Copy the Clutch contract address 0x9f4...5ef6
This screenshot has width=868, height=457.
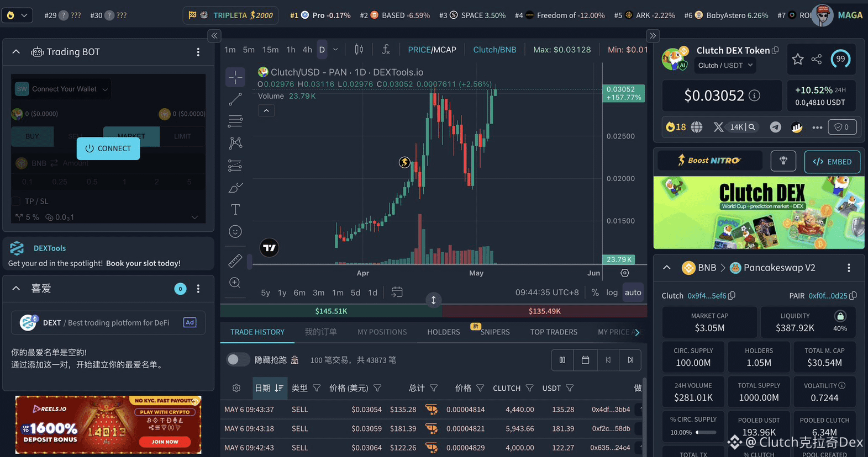click(x=732, y=296)
